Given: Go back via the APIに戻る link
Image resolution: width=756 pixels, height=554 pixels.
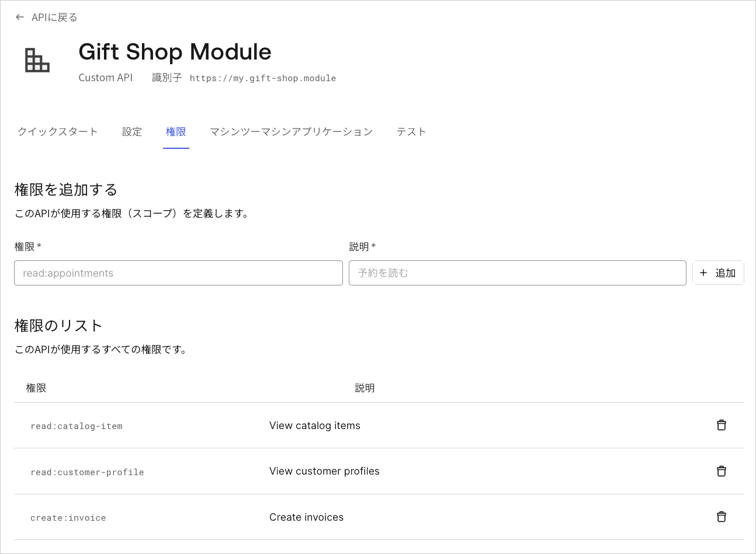Looking at the screenshot, I should click(x=54, y=18).
